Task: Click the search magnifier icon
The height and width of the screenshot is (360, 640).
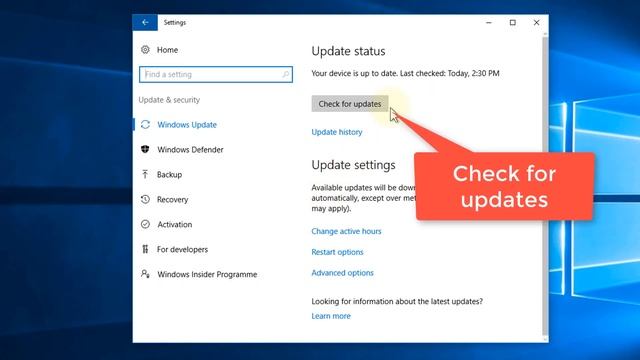Action: [x=286, y=74]
